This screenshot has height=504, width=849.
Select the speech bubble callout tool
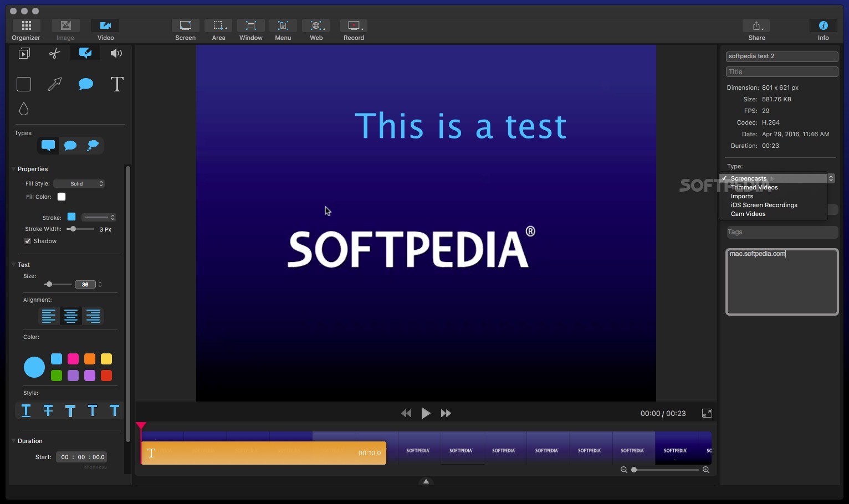click(86, 84)
